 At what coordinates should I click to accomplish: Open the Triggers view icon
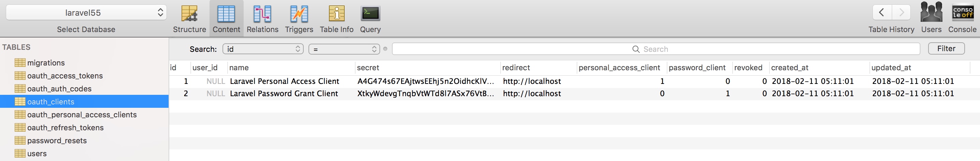tap(299, 14)
